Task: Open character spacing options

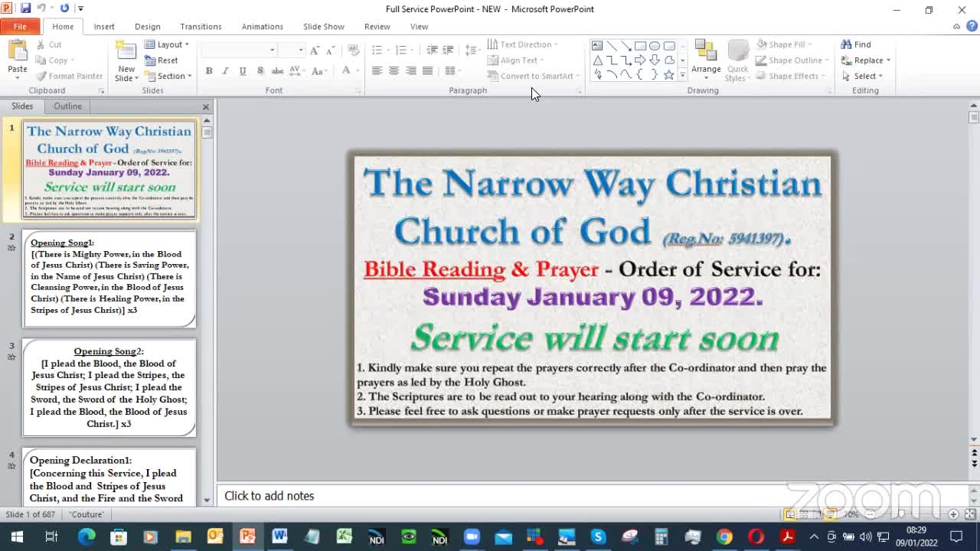Action: [x=298, y=70]
